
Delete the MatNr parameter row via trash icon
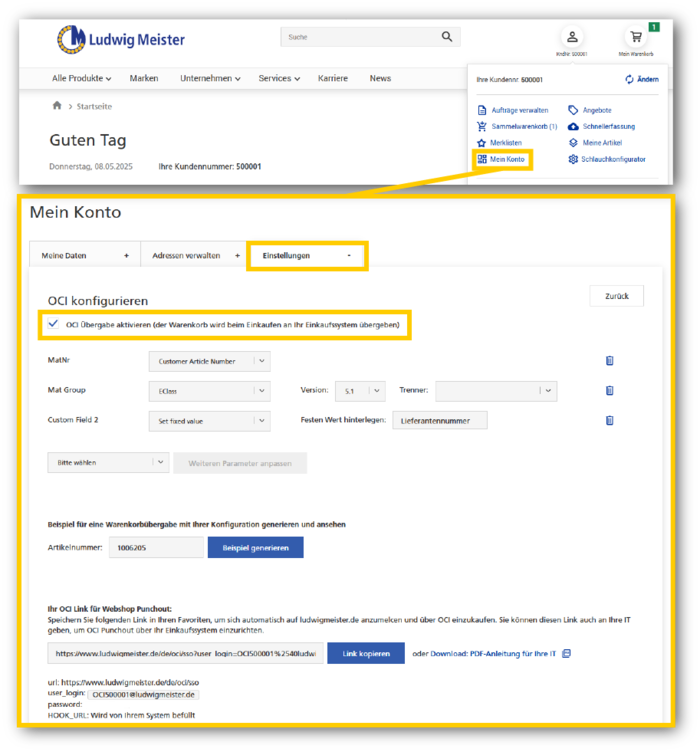(609, 361)
